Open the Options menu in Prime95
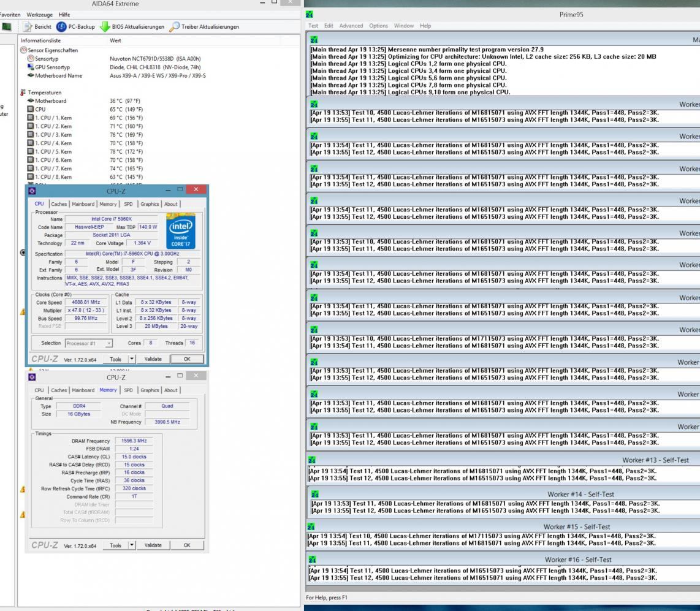This screenshot has height=611, width=700. point(378,26)
